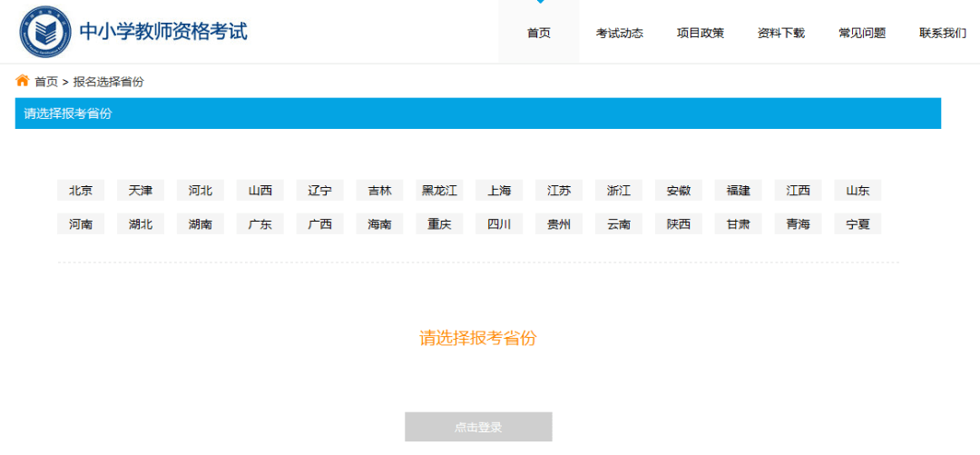Click the 山东 province option
Viewport: 980px width, 455px height.
point(857,190)
